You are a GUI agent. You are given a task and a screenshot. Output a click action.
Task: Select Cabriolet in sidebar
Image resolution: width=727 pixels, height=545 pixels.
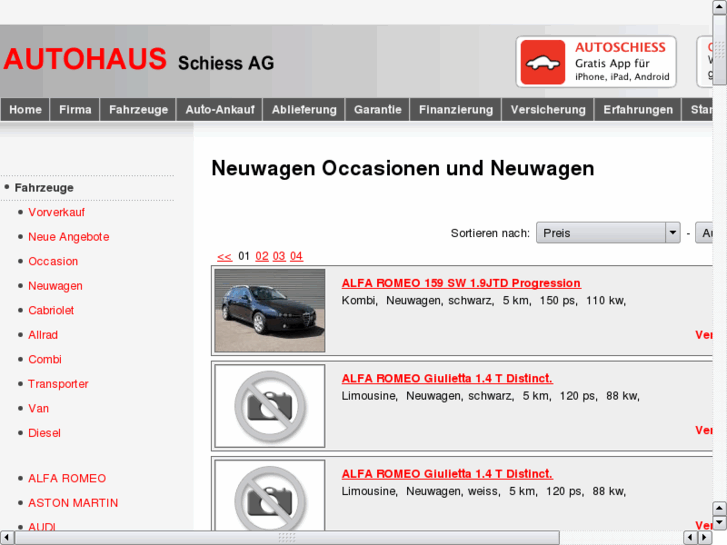click(x=51, y=310)
